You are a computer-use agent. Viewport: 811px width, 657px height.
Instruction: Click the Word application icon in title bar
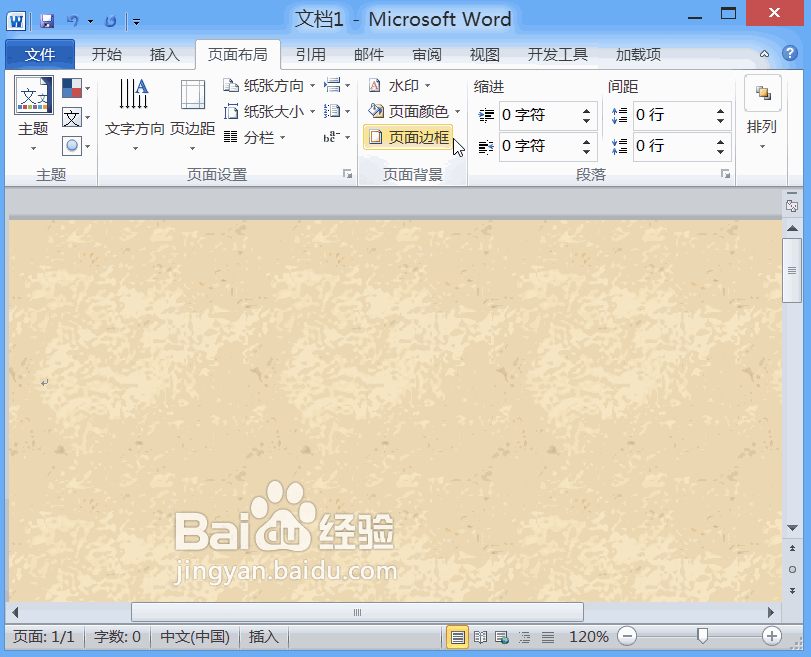coord(16,21)
